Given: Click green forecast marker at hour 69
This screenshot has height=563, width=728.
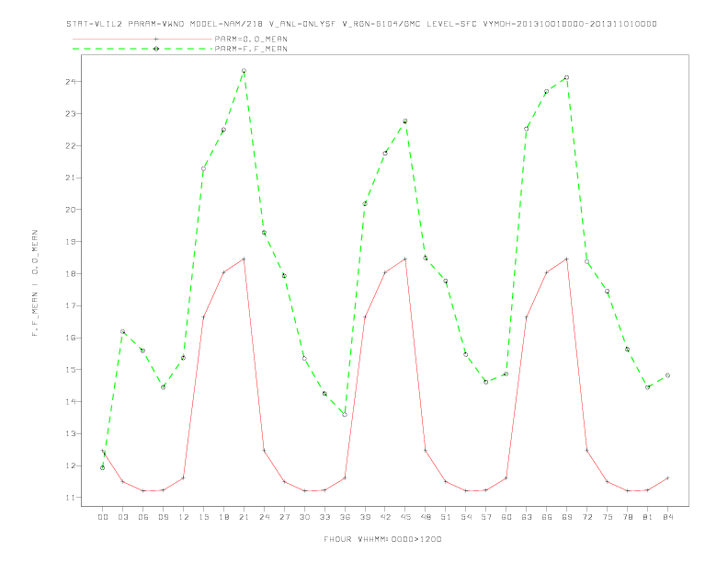Looking at the screenshot, I should coord(567,77).
